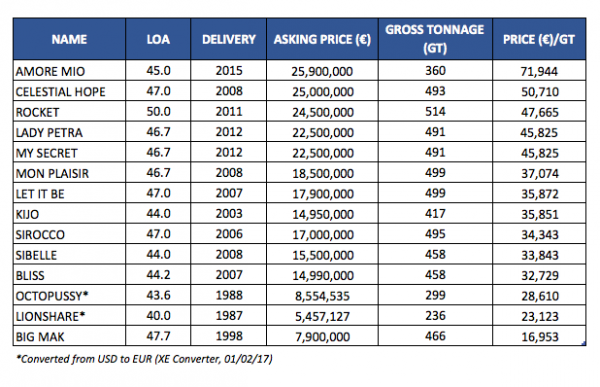Click the DELIVERY column header
The height and width of the screenshot is (387, 600).
[228, 39]
